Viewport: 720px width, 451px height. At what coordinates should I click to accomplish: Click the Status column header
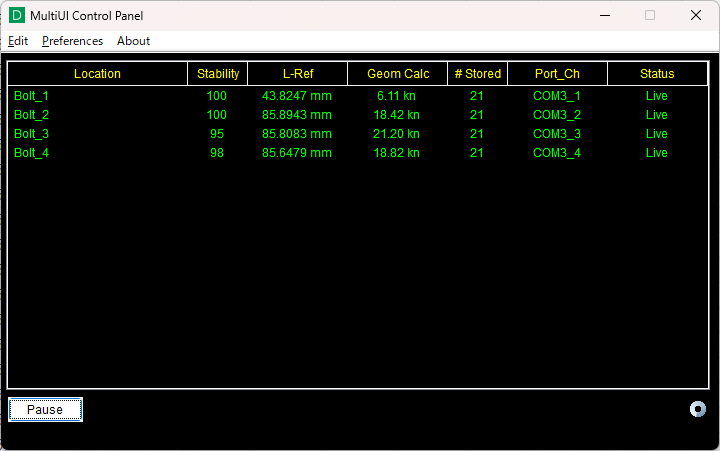657,74
